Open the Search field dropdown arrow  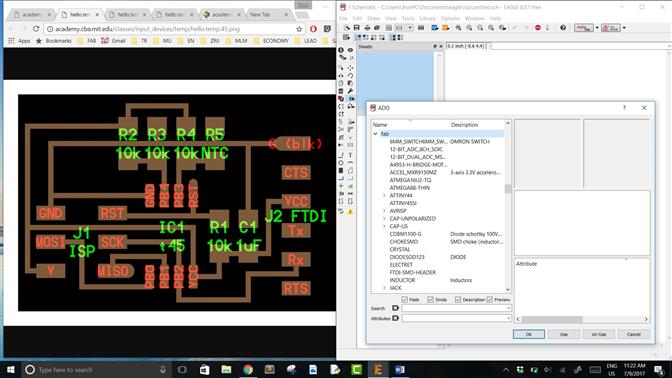pyautogui.click(x=508, y=308)
